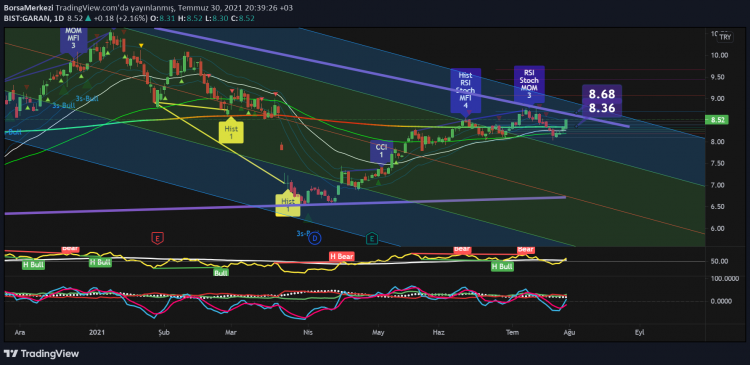This screenshot has height=365, width=750.
Task: Click the BorsaMerkezi author name
Action: pos(29,8)
